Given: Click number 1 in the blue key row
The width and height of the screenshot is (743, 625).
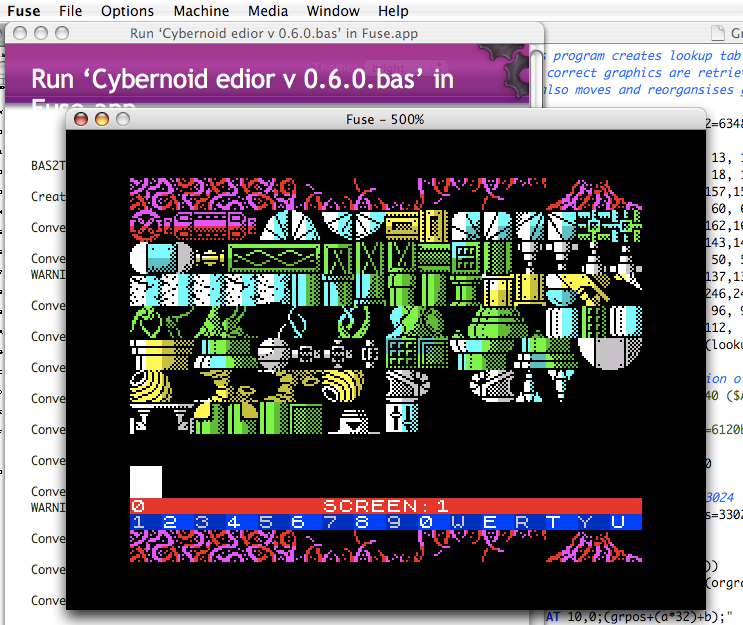Looking at the screenshot, I should click(x=138, y=522).
